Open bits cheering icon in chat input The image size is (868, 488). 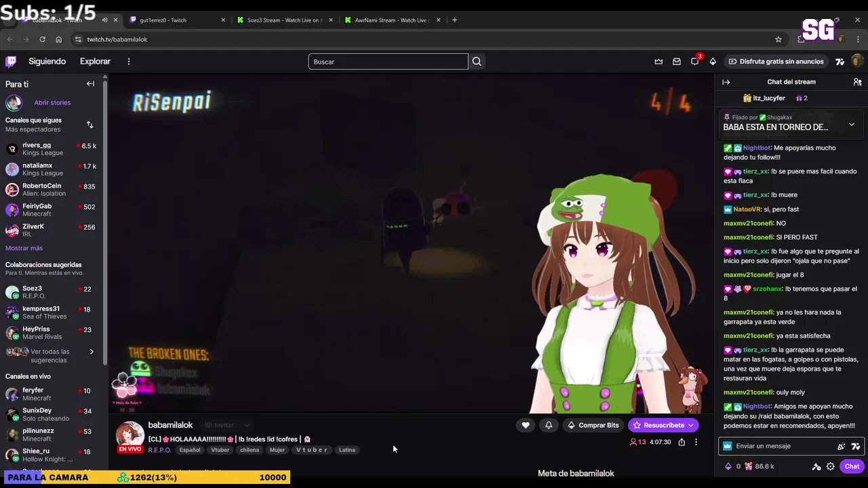coord(842,446)
